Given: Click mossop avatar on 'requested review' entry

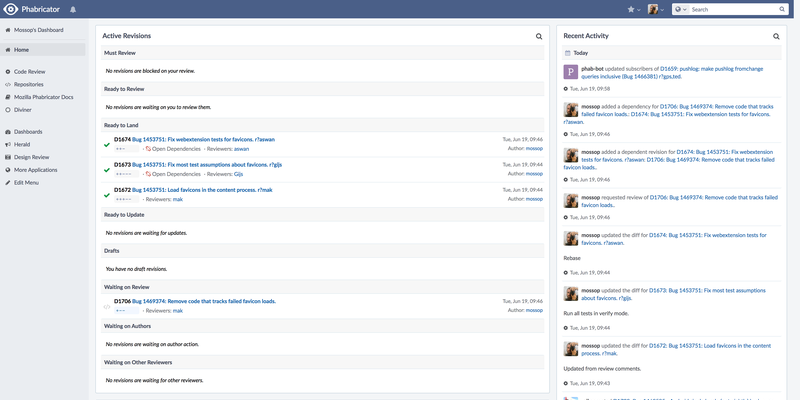Looking at the screenshot, I should [x=570, y=201].
